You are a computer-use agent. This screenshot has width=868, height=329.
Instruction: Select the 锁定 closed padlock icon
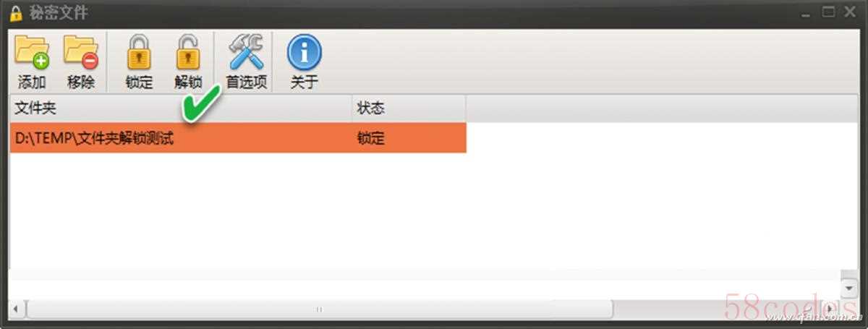(139, 54)
